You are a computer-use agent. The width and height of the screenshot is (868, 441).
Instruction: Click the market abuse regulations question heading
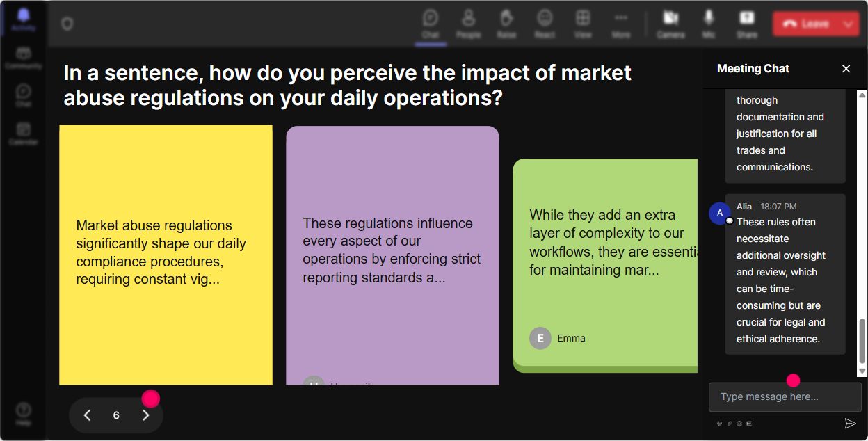click(348, 85)
